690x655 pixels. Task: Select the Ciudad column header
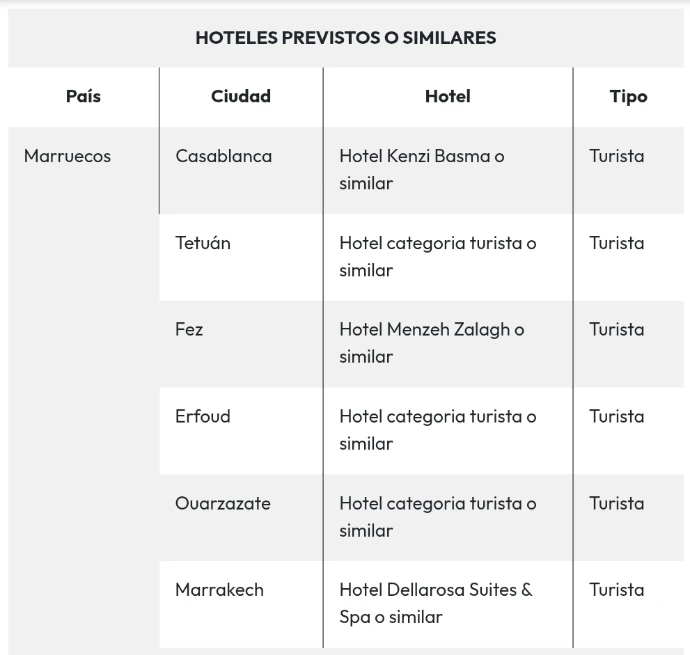pos(240,97)
